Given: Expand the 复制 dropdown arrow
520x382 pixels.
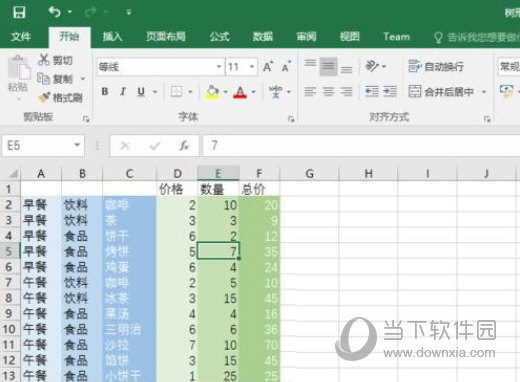Looking at the screenshot, I should [x=83, y=79].
